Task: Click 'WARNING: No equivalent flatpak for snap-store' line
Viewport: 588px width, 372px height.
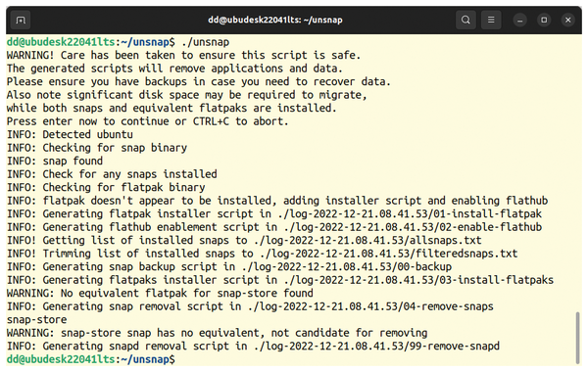Action: (160, 293)
